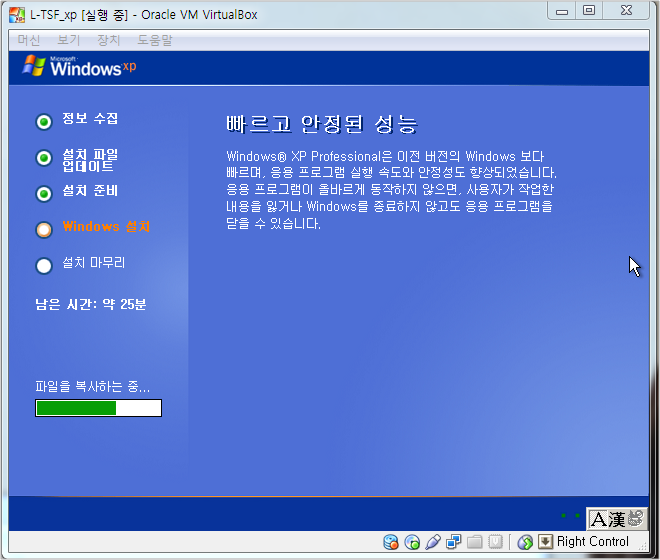Click the mouse integration globe icon

(x=525, y=542)
